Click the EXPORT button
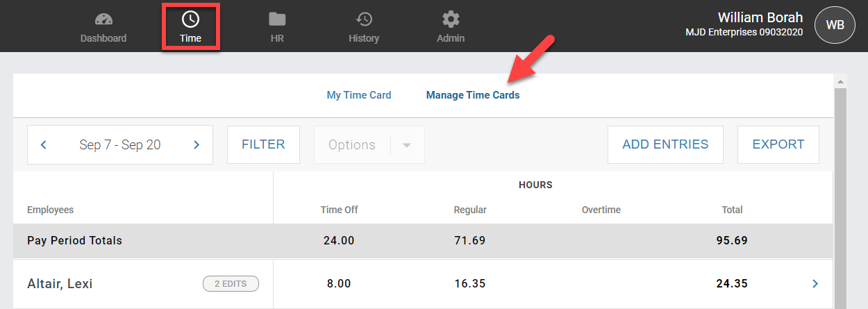Viewport: 868px width, 309px height. click(778, 144)
